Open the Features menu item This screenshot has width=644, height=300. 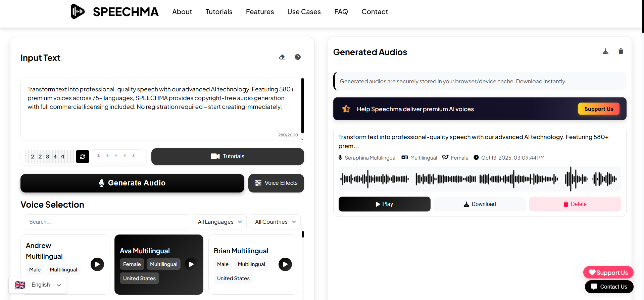pyautogui.click(x=260, y=12)
